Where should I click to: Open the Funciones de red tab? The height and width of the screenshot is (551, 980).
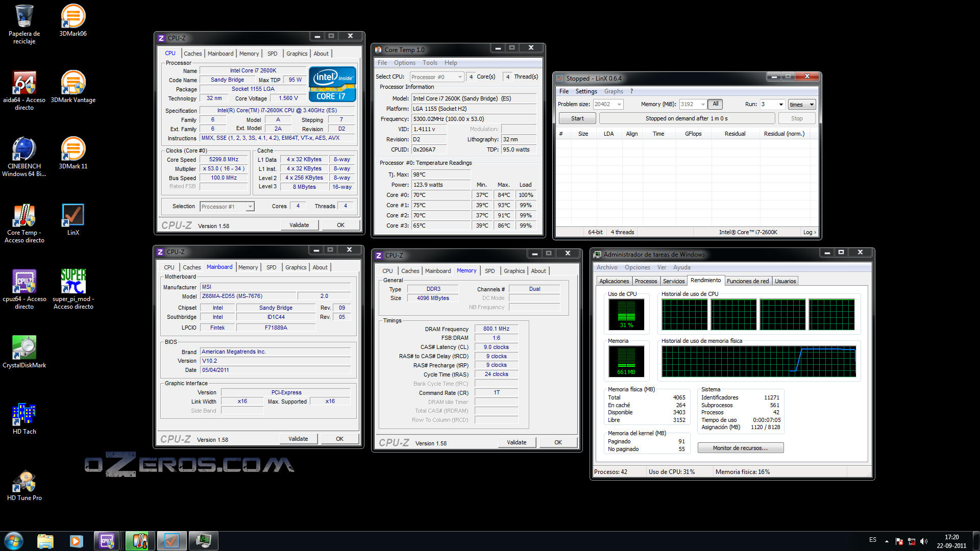(748, 281)
